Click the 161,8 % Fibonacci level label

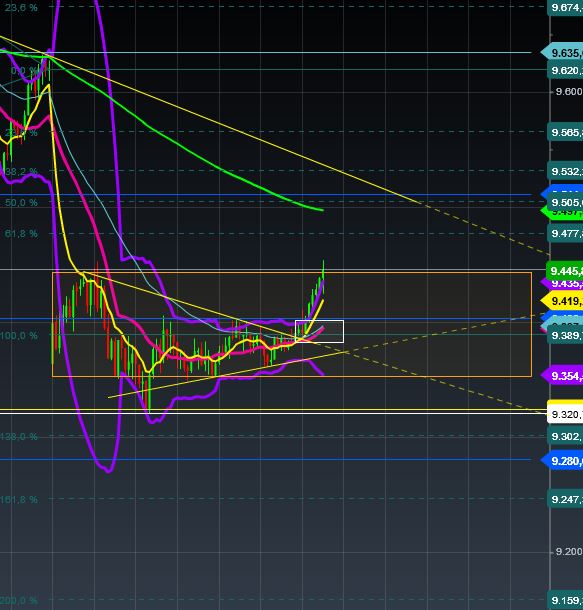(19, 499)
